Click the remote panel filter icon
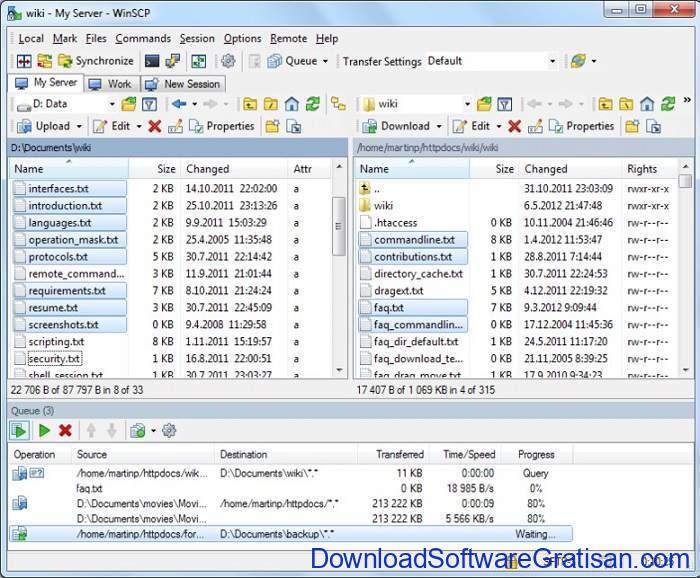Image resolution: width=700 pixels, height=578 pixels. [x=504, y=104]
